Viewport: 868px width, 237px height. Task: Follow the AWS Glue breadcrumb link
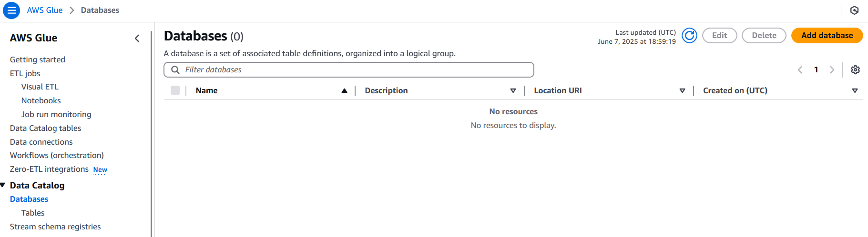45,10
